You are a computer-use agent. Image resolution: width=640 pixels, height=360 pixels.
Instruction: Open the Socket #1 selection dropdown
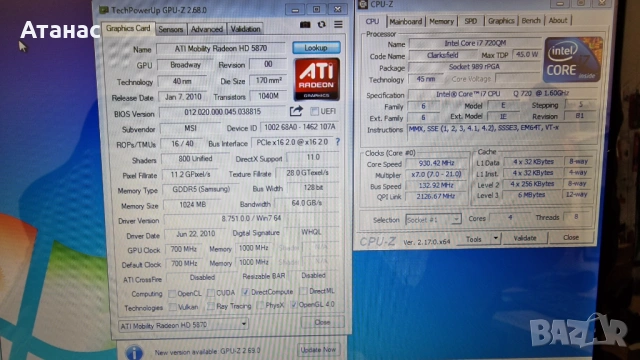click(433, 219)
